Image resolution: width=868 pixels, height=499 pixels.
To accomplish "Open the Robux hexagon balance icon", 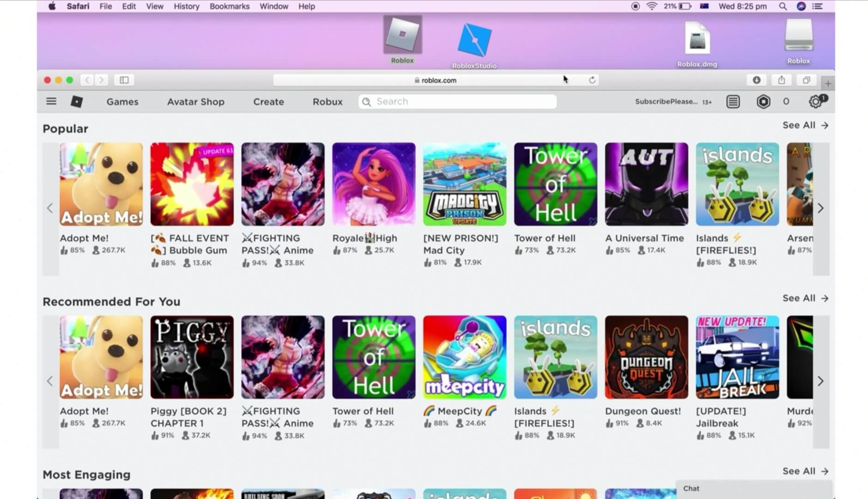I will tap(764, 102).
